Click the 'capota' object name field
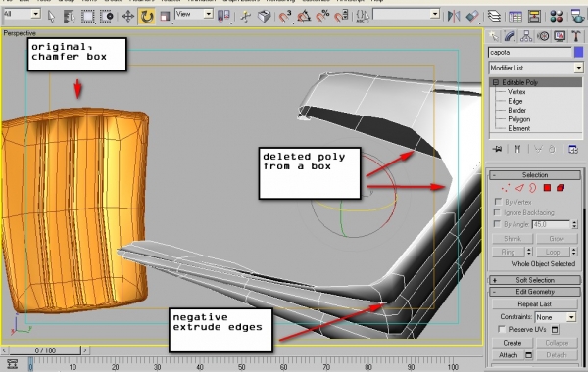 pyautogui.click(x=530, y=53)
